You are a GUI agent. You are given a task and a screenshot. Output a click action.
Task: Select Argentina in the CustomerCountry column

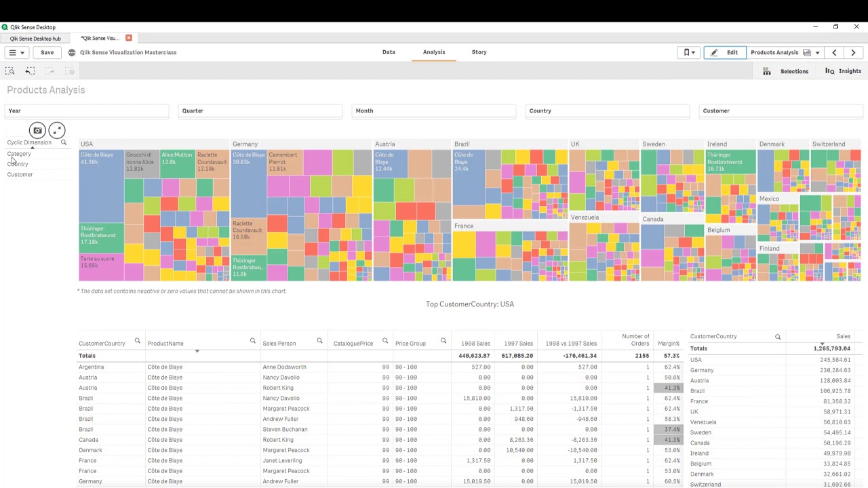coord(91,367)
